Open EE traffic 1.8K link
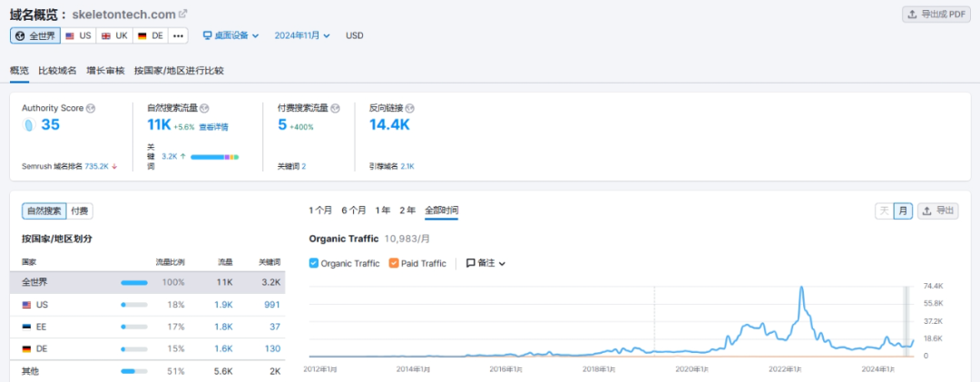 click(224, 327)
